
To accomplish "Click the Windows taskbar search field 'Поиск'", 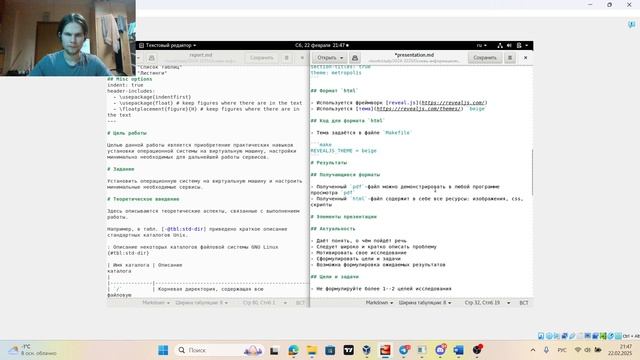I will pyautogui.click(x=220, y=350).
